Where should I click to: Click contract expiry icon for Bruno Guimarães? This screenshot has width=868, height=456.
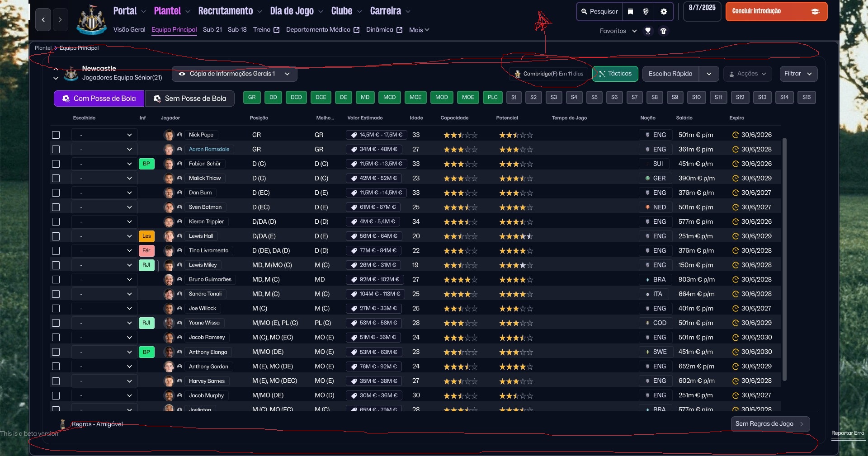735,279
